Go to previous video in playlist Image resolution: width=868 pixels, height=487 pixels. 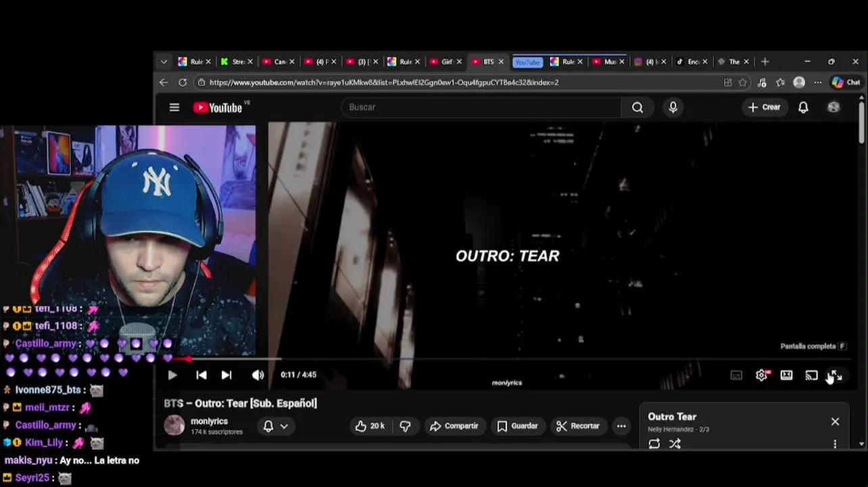point(201,375)
